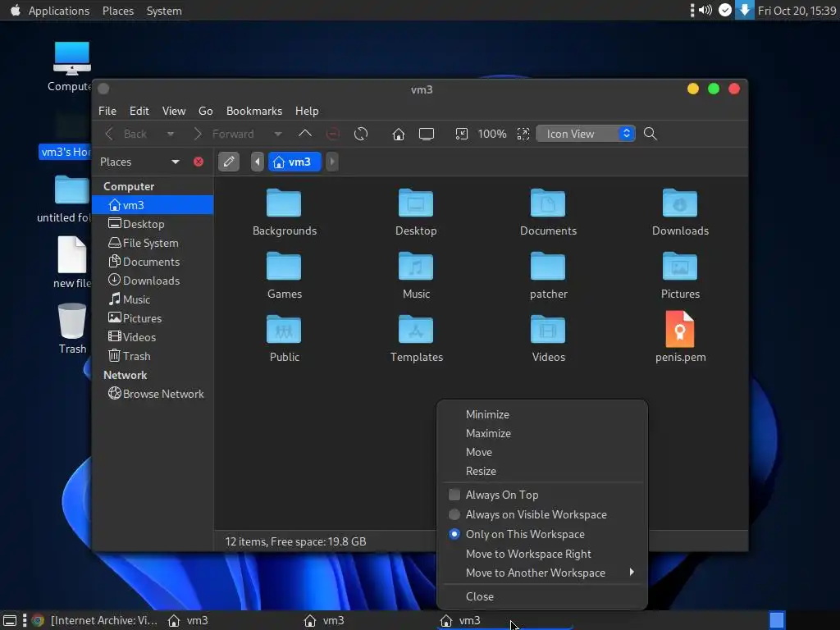Toggle text location entry pencil button
This screenshot has width=840, height=630.
[229, 162]
